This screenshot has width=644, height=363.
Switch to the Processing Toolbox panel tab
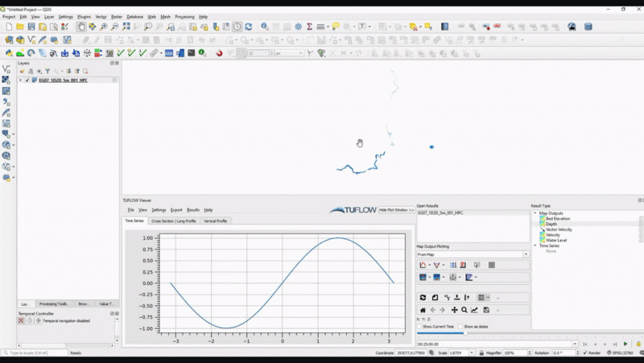[54, 304]
